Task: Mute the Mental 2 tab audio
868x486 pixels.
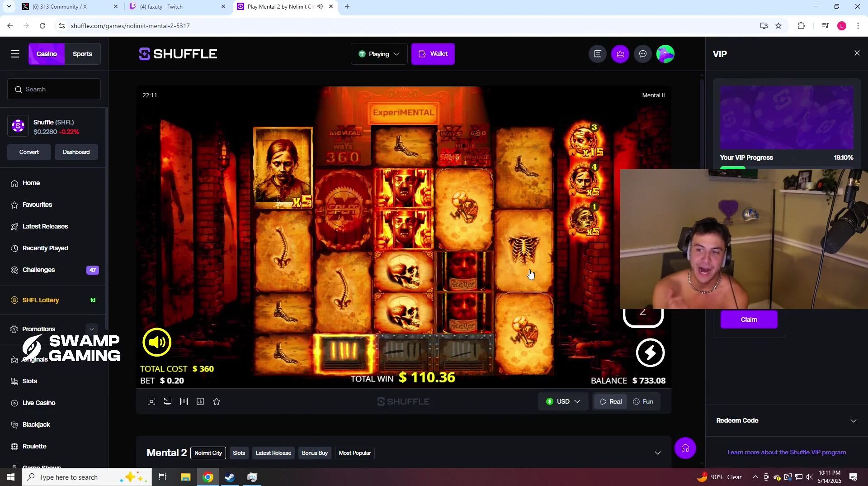Action: 320,6
